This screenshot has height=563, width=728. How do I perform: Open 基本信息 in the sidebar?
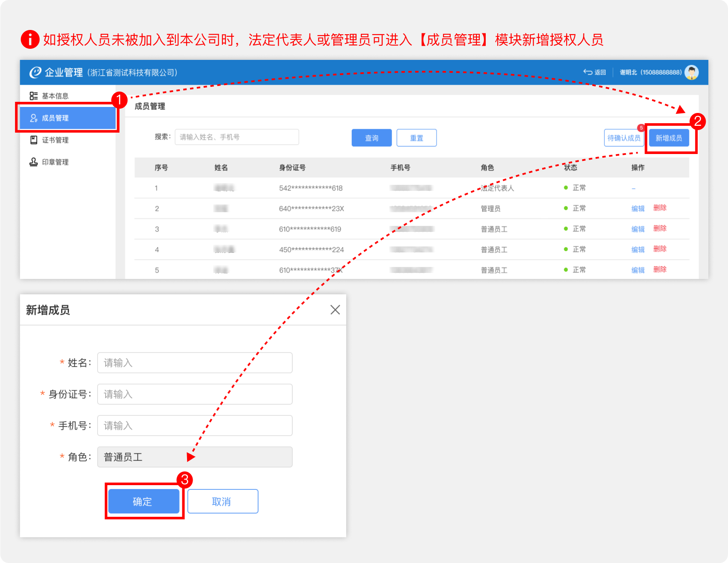(55, 96)
